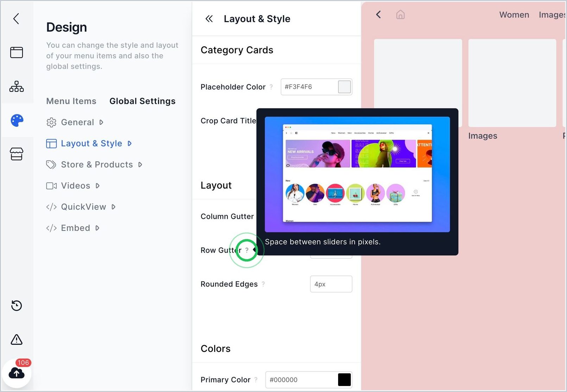The width and height of the screenshot is (567, 392).
Task: Open the history clock icon
Action: (x=17, y=305)
